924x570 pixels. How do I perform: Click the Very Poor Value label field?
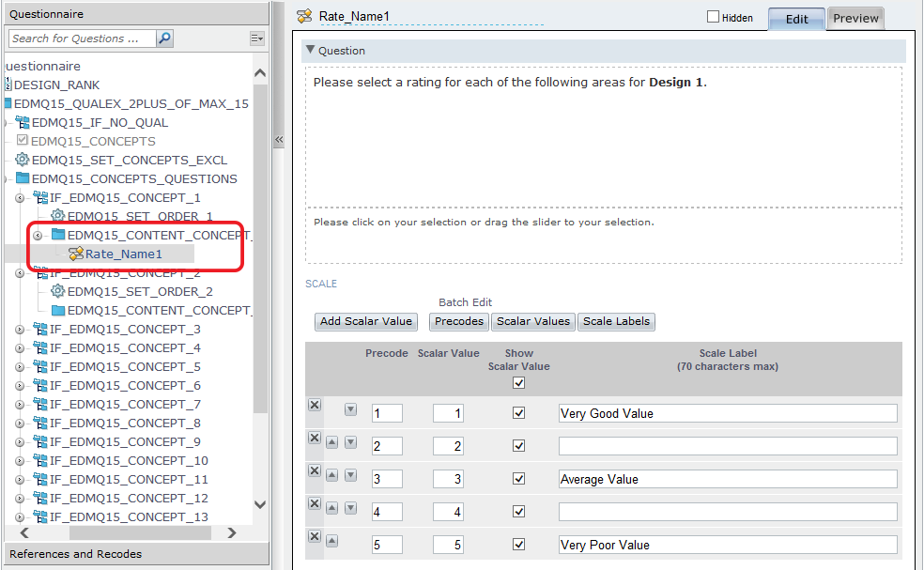click(728, 545)
